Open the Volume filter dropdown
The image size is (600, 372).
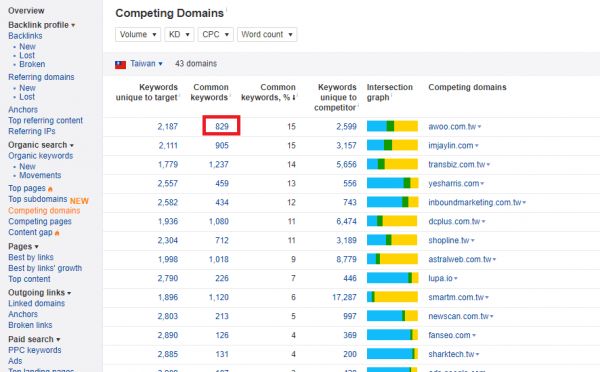[138, 34]
